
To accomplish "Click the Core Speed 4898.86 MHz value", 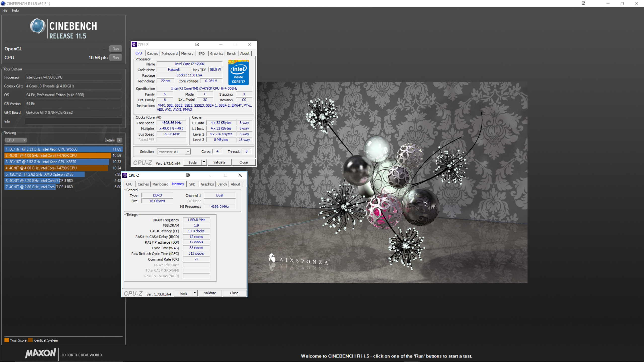I will [171, 123].
